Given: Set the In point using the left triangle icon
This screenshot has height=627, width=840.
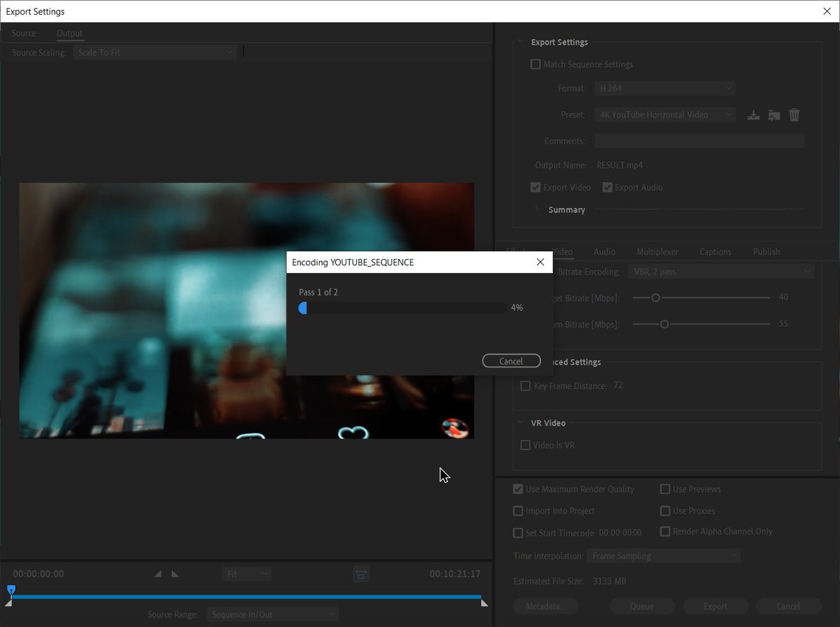Looking at the screenshot, I should point(158,573).
